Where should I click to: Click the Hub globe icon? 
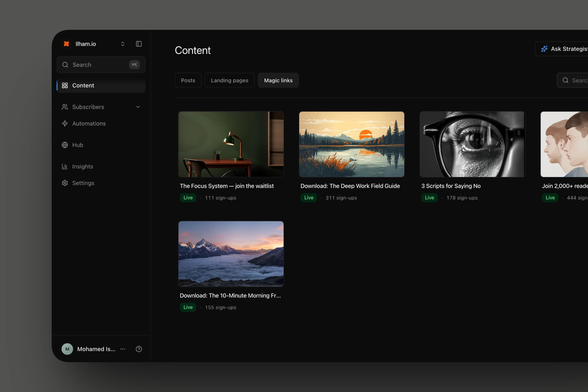65,145
